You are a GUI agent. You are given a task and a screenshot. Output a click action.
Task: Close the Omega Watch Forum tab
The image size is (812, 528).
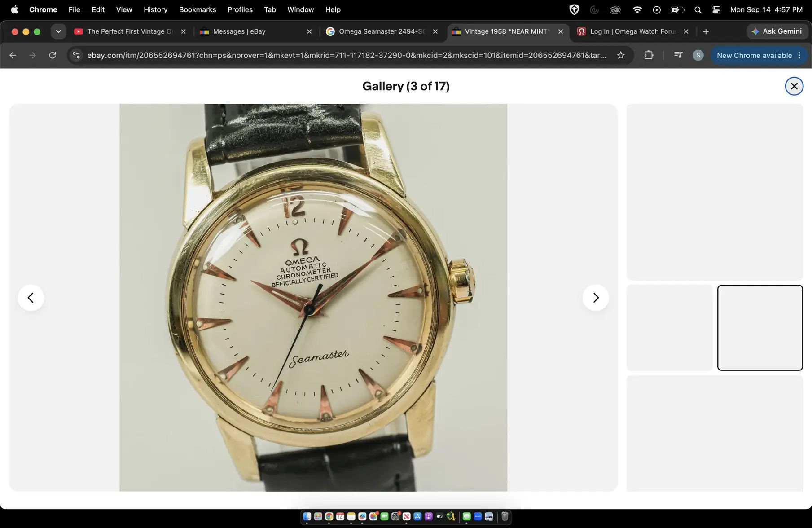(686, 31)
